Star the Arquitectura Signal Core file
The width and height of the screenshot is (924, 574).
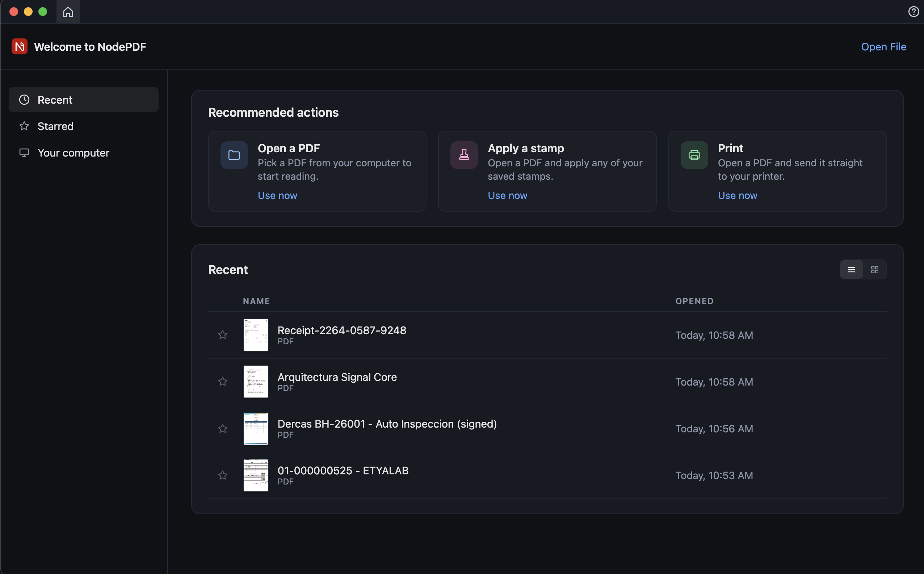(223, 382)
